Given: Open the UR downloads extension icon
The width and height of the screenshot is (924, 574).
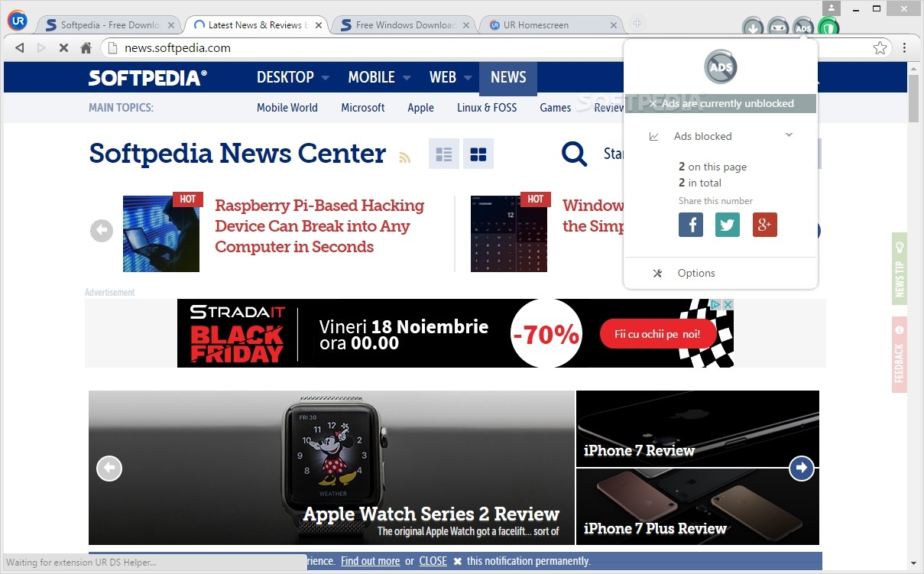Looking at the screenshot, I should pos(753,28).
